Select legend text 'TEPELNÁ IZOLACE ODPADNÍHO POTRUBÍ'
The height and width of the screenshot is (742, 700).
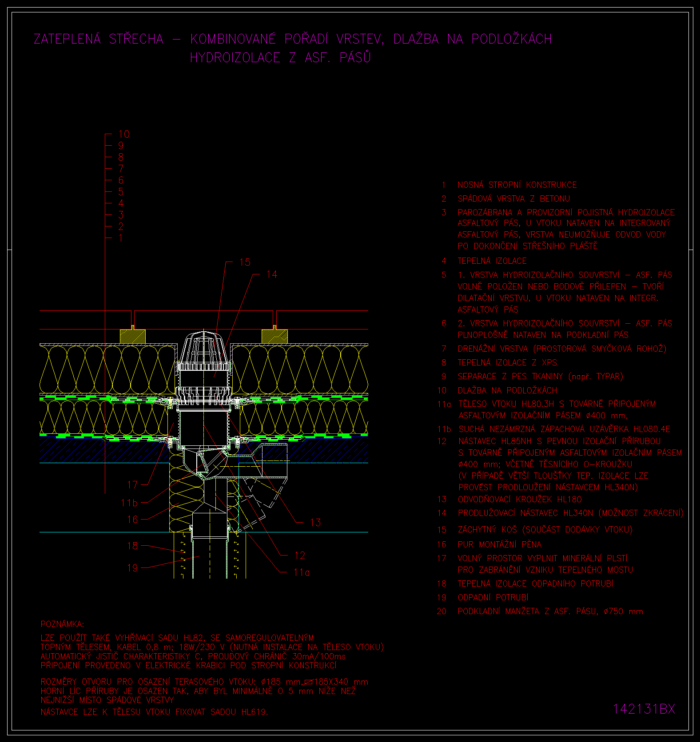click(x=535, y=583)
